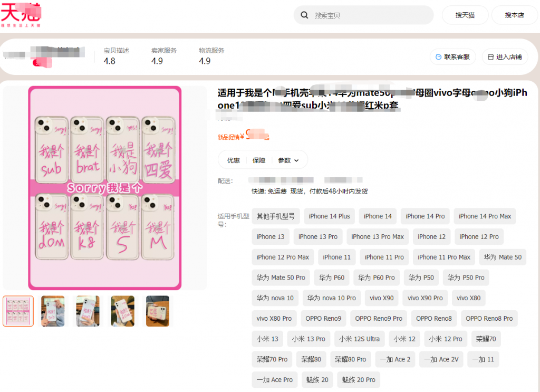Choose vivo X90 Pro model
Viewport: 540px width, 392px height.
click(425, 298)
